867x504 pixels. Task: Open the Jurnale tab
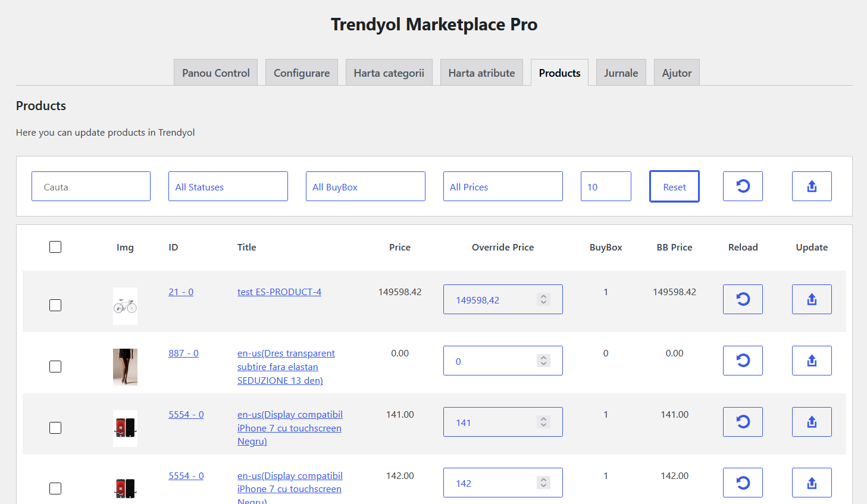tap(621, 73)
